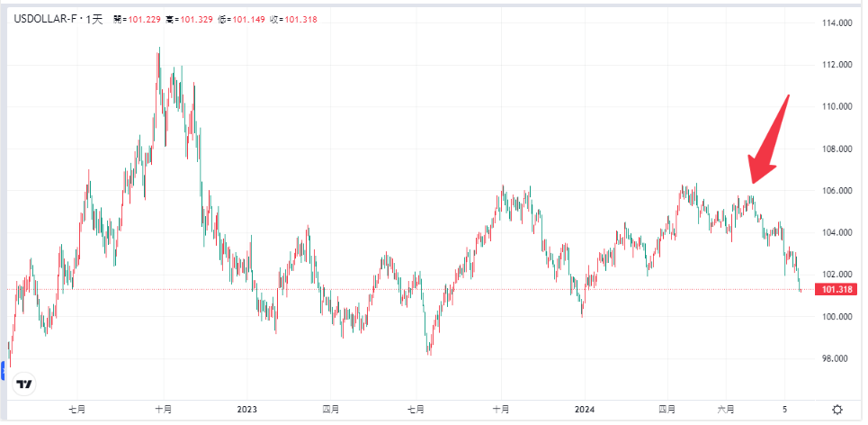
Task: Click the 110.000 price axis label
Action: pos(837,106)
